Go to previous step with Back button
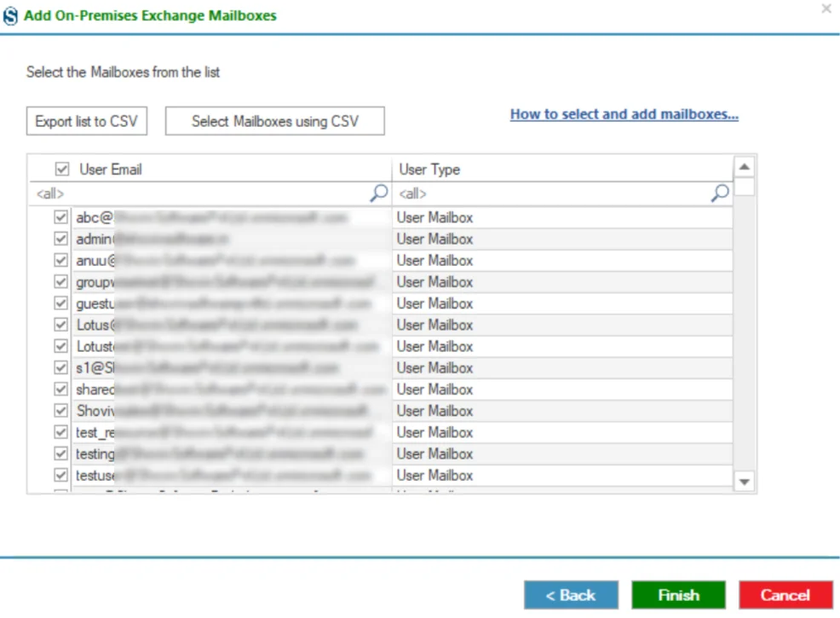Screen dimensions: 840x618 tap(571, 595)
